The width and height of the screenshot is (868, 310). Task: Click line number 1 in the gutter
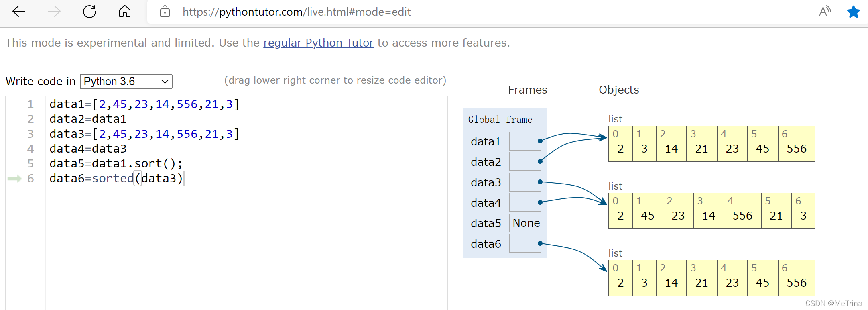(30, 104)
